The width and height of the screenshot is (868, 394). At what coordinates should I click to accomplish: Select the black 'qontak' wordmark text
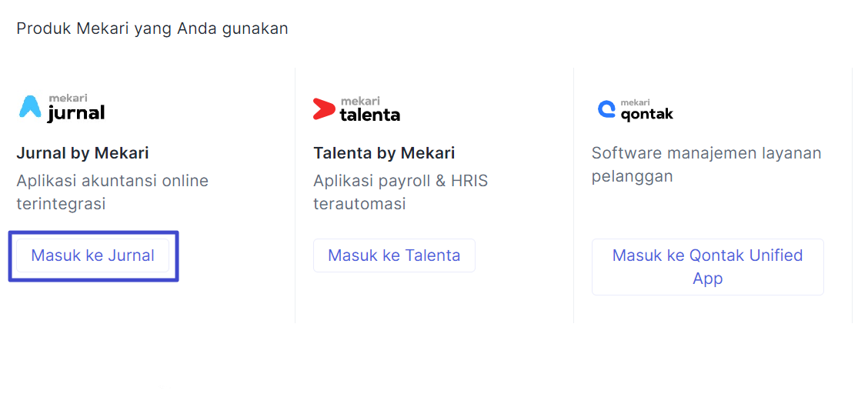coord(647,114)
